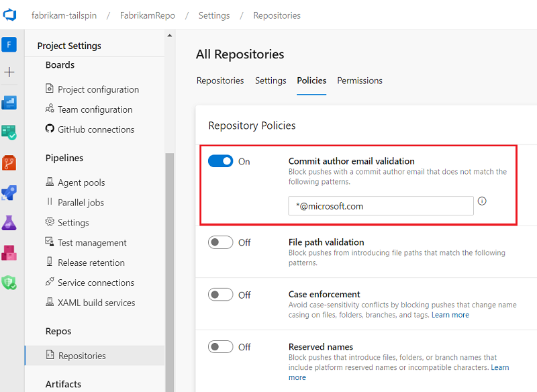
Task: Click the Azure DevOps logo
Action: click(x=9, y=15)
